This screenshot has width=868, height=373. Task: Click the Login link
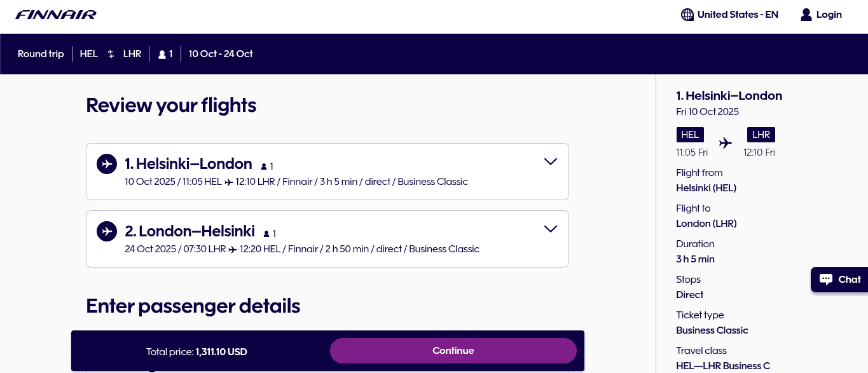click(829, 14)
